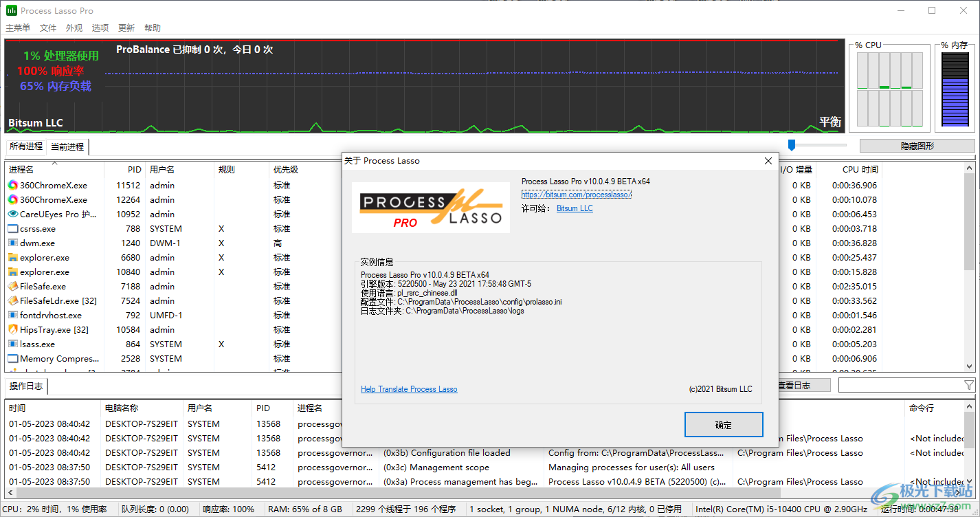Select the 操作日志 tab
Image resolution: width=980 pixels, height=517 pixels.
point(26,386)
